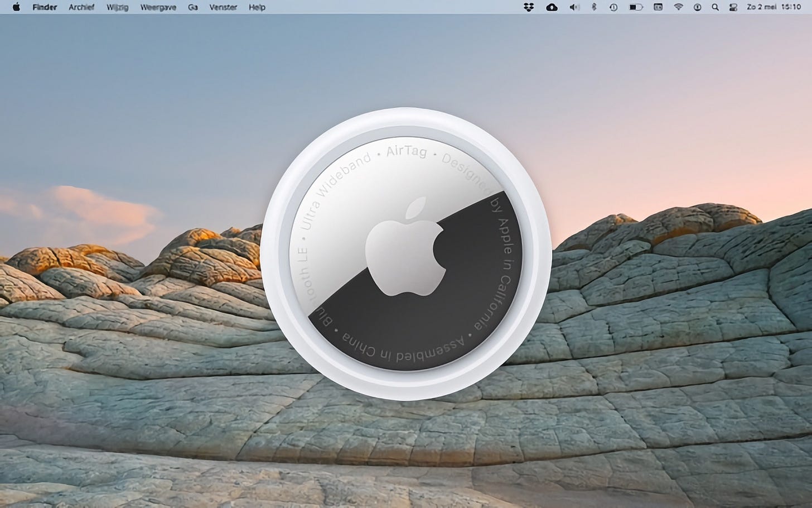Open Spotlight search magnifier icon
This screenshot has height=508, width=812.
(715, 7)
